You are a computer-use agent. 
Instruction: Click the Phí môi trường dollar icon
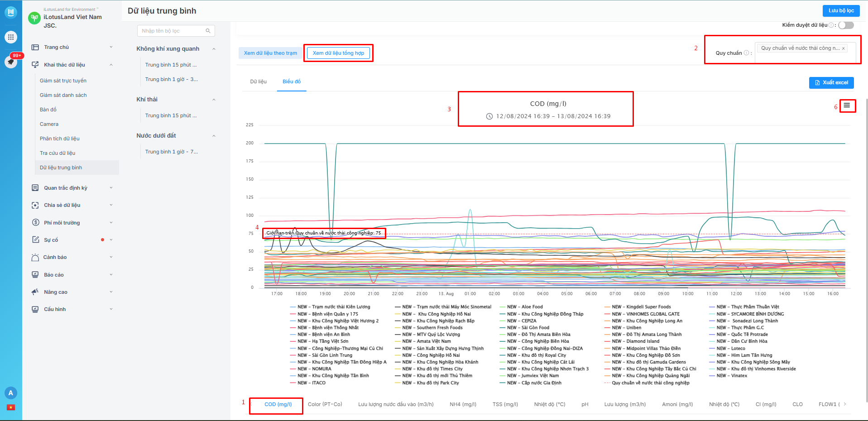coord(35,223)
